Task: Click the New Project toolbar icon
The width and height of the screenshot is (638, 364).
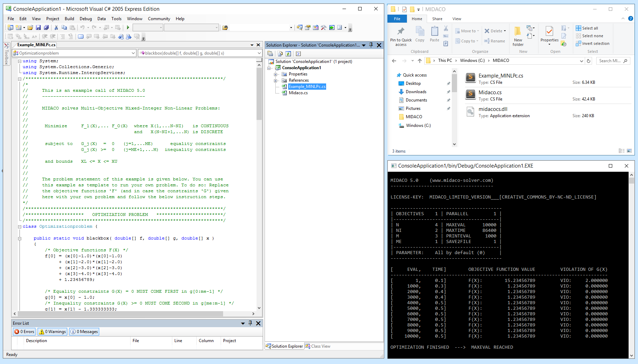Action: coord(10,27)
